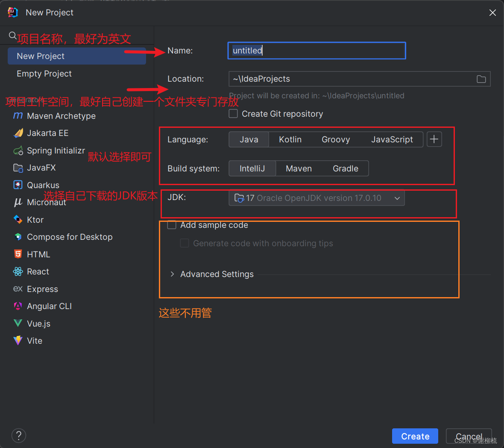Click inside the project Name field
504x448 pixels.
[316, 50]
